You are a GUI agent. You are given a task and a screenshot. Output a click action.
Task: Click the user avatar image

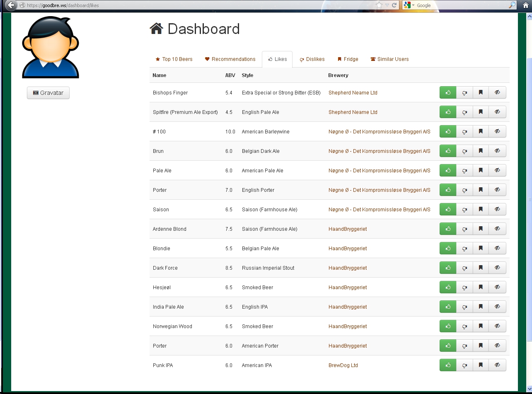pyautogui.click(x=50, y=47)
